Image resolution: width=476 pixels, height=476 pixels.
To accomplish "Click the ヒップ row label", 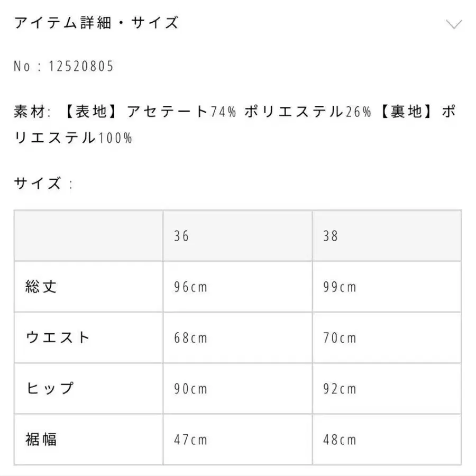I will click(50, 388).
